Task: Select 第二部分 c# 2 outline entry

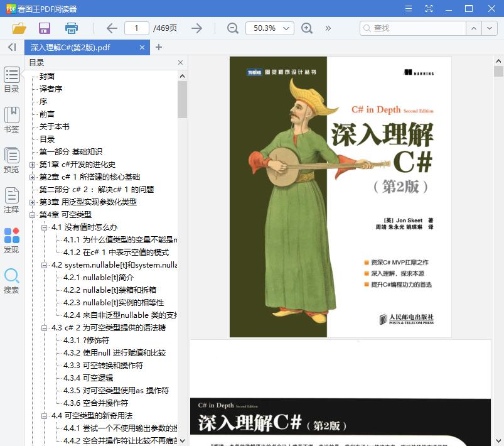Action: tap(97, 190)
